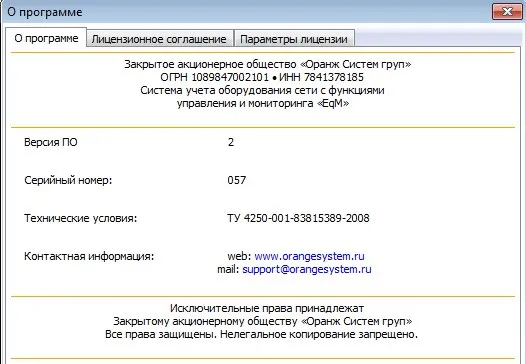
Task: Click the Закрытому акционерному обществу line
Action: pyautogui.click(x=263, y=321)
